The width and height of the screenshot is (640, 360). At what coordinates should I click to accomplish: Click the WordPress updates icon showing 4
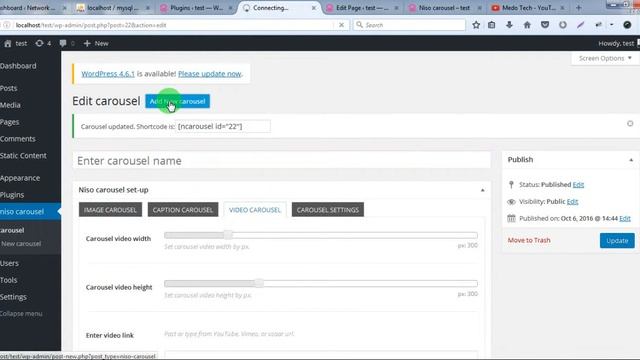click(43, 43)
